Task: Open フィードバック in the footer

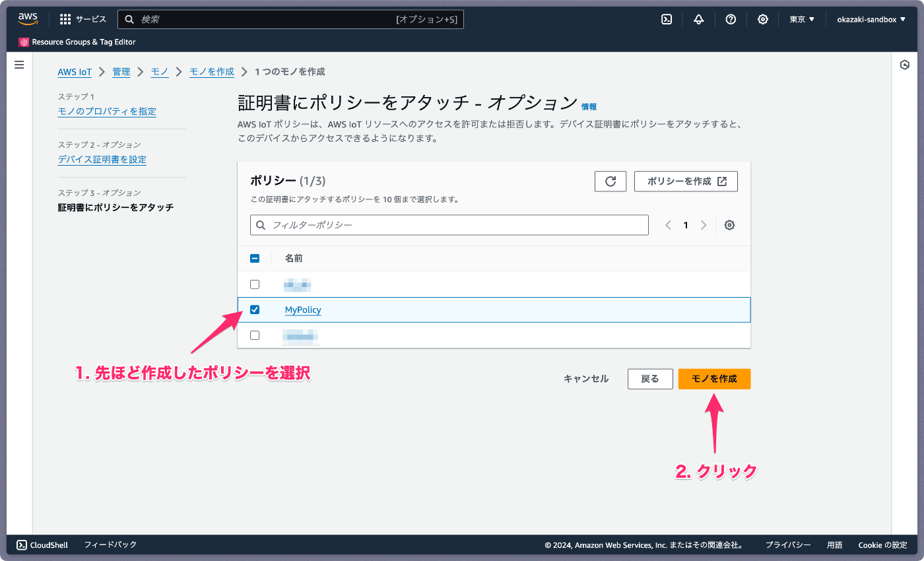Action: (x=110, y=544)
